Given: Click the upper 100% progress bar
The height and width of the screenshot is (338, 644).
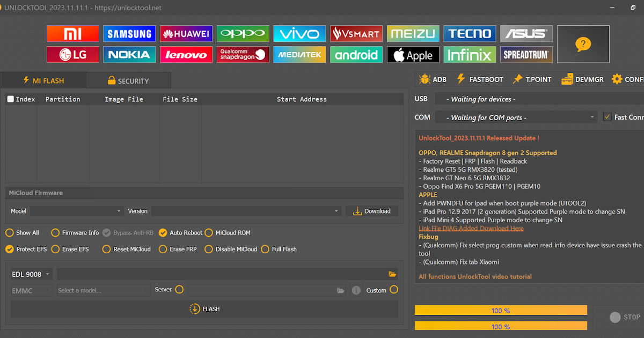Looking at the screenshot, I should click(x=501, y=311).
